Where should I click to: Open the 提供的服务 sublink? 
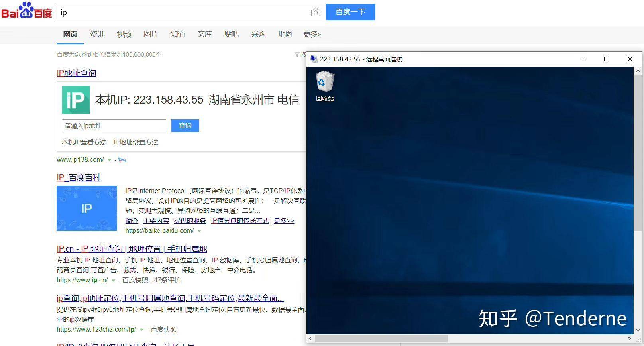click(x=190, y=220)
